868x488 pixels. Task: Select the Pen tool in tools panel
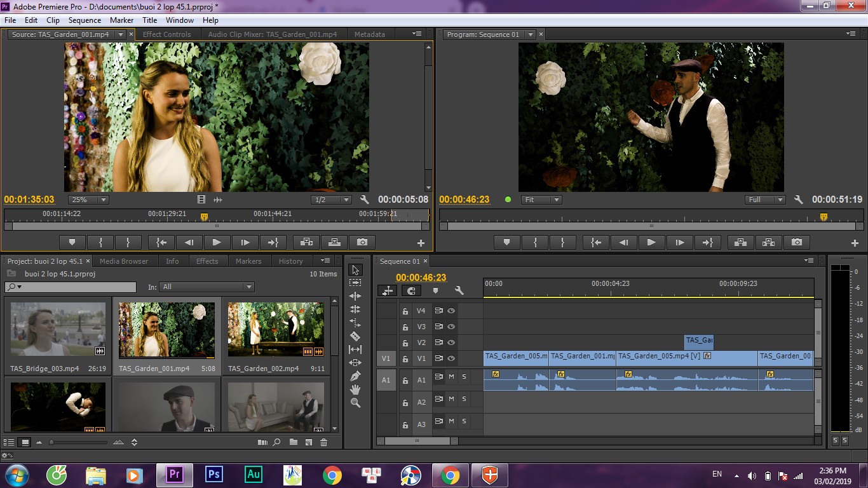[x=355, y=376]
